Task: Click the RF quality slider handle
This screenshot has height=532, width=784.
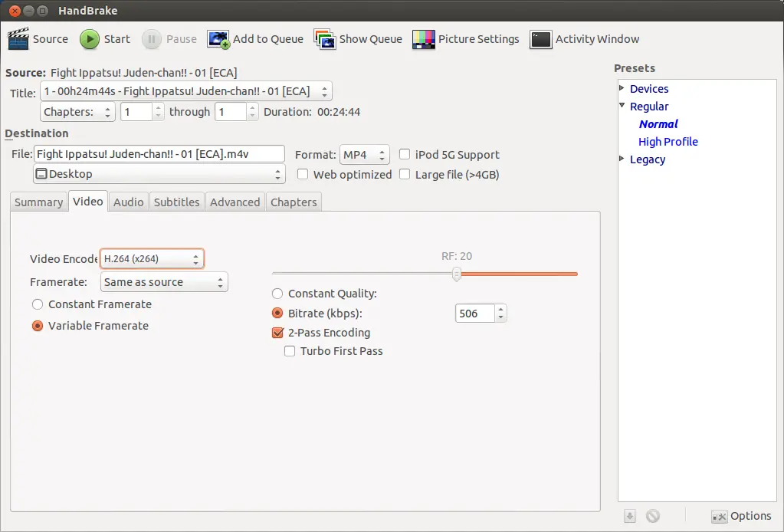Action: [x=456, y=274]
